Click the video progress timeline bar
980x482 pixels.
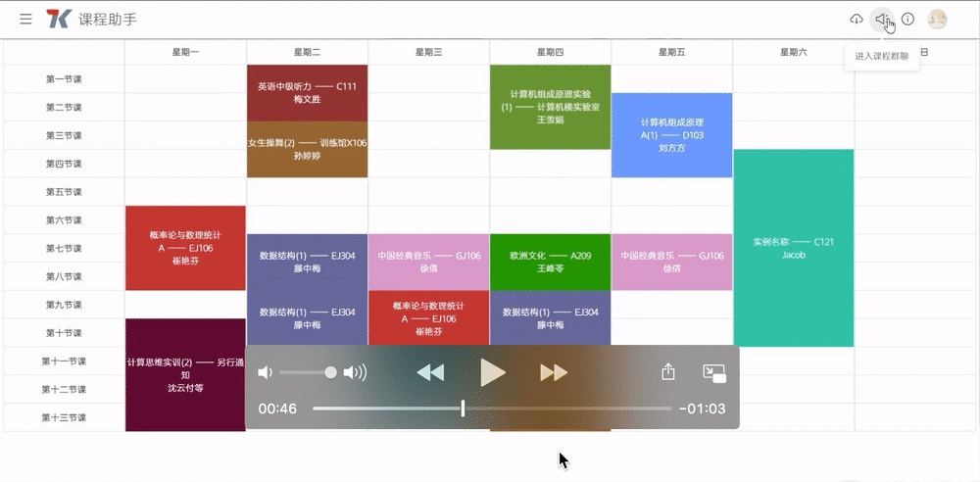coord(492,409)
